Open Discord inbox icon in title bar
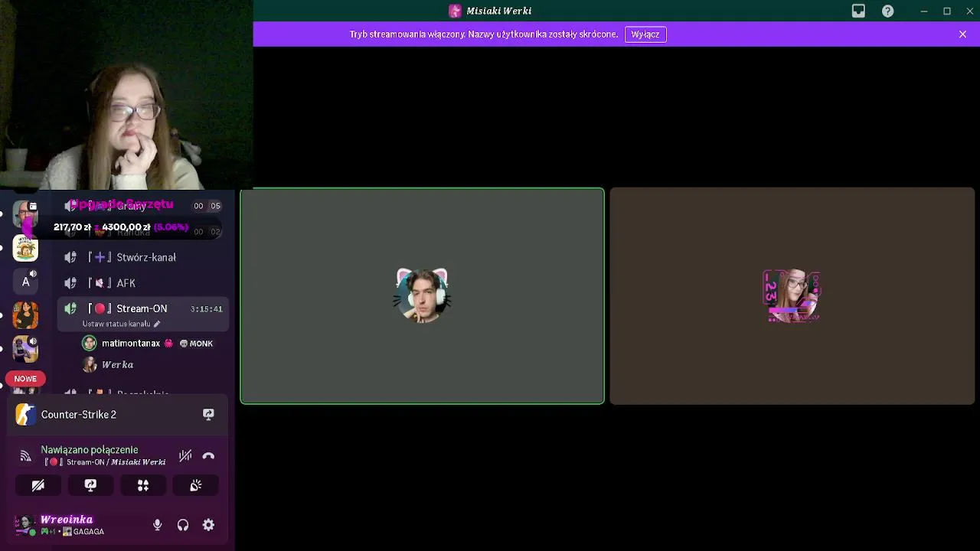 [x=858, y=11]
